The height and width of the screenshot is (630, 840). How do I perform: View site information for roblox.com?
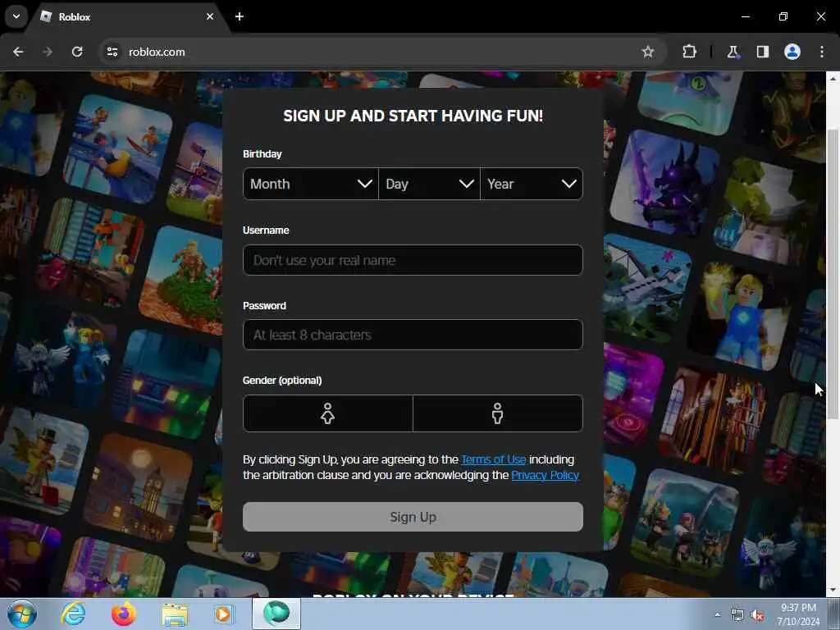(112, 52)
